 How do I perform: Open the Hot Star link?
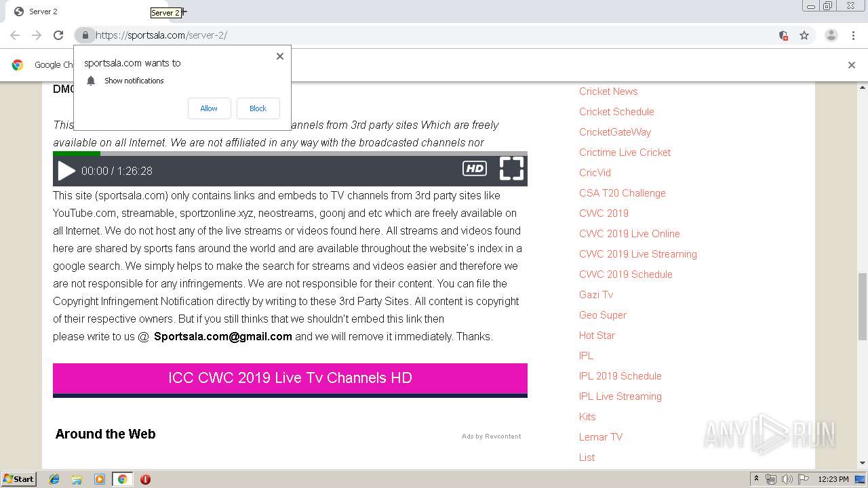[x=597, y=335]
